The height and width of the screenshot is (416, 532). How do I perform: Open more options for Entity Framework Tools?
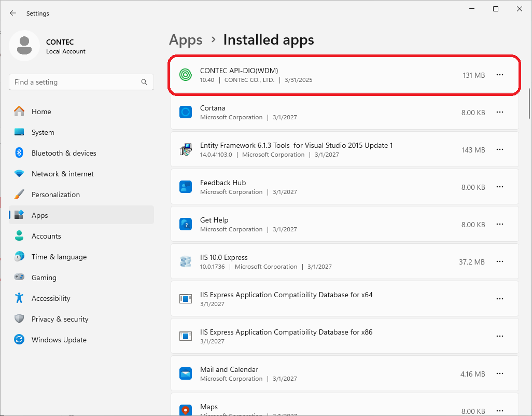[500, 149]
